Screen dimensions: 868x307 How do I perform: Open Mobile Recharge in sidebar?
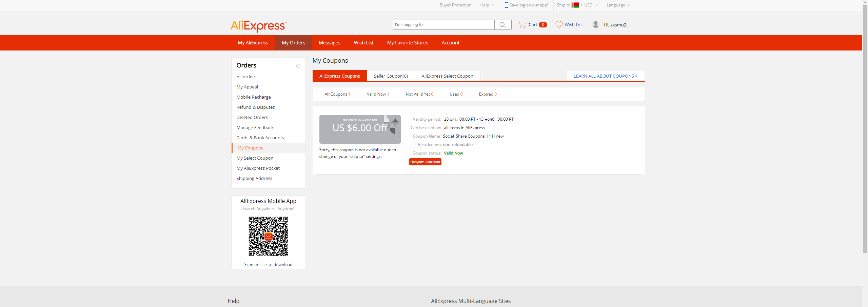pos(254,97)
